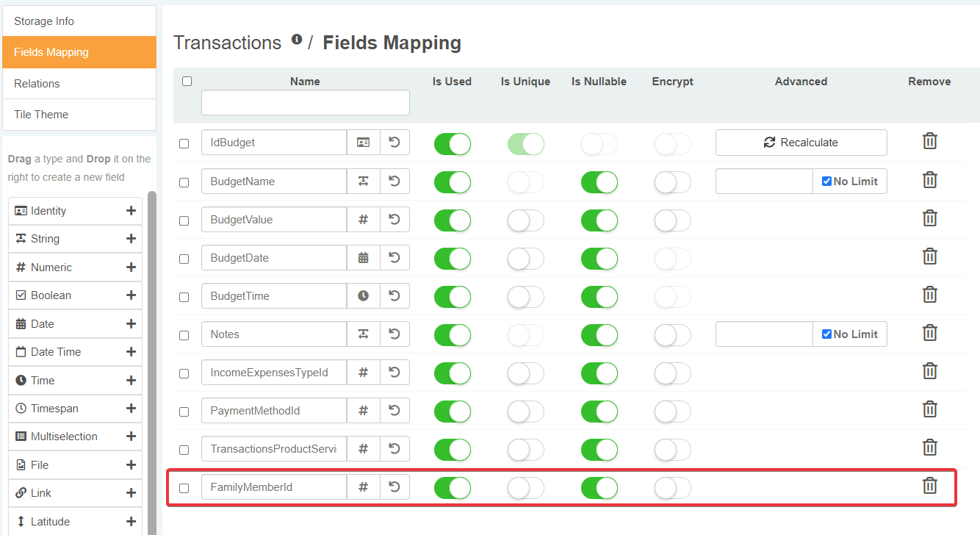Click the clock type icon for BudgetTime
The image size is (980, 535).
[363, 296]
